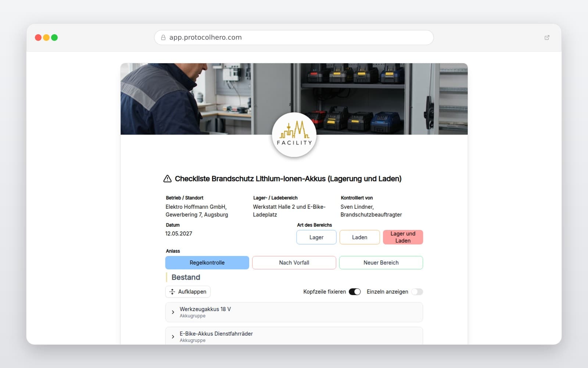Click the Datum value 12.05.2027
The width and height of the screenshot is (588, 368).
pos(179,234)
